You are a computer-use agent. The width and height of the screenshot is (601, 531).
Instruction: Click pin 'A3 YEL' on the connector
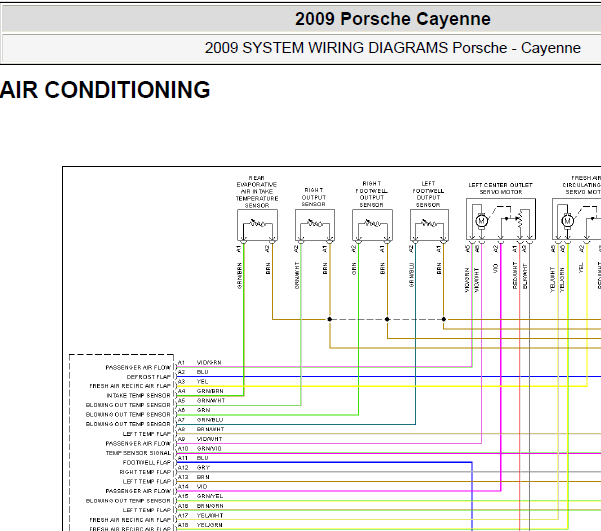click(x=193, y=381)
